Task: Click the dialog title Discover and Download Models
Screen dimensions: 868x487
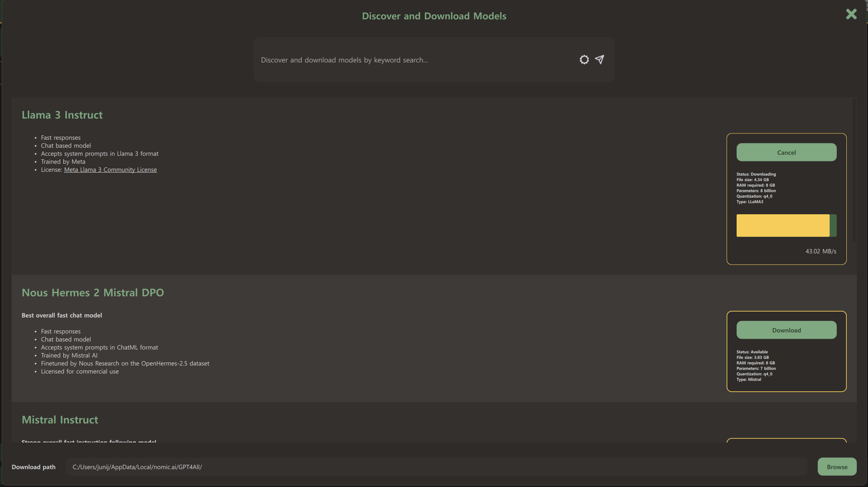Action: pyautogui.click(x=434, y=16)
